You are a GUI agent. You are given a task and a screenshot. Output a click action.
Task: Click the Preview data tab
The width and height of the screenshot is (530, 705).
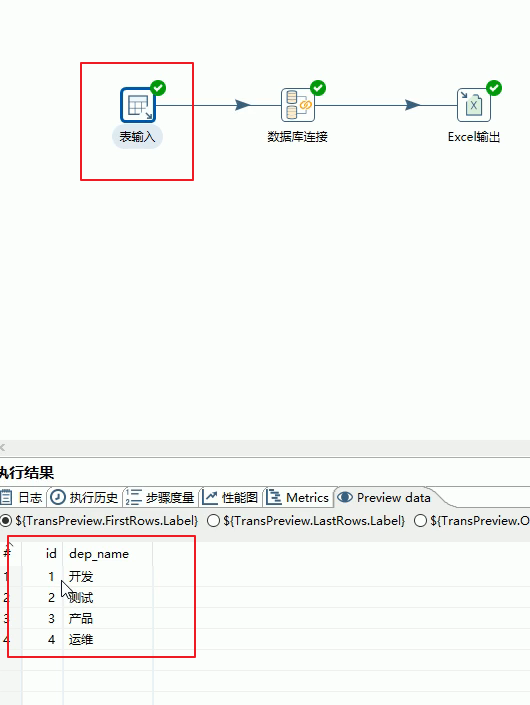pos(385,497)
